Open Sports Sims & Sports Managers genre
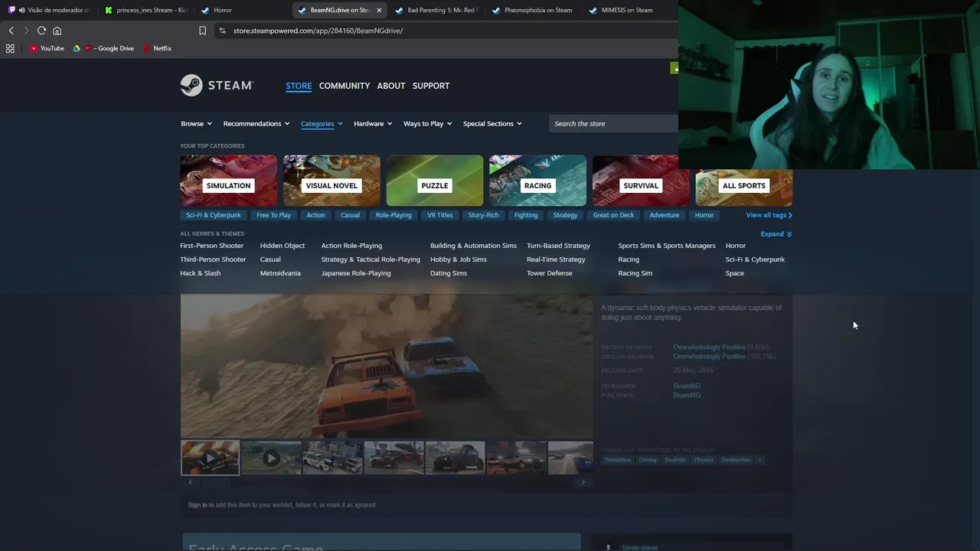This screenshot has height=551, width=980. [667, 246]
